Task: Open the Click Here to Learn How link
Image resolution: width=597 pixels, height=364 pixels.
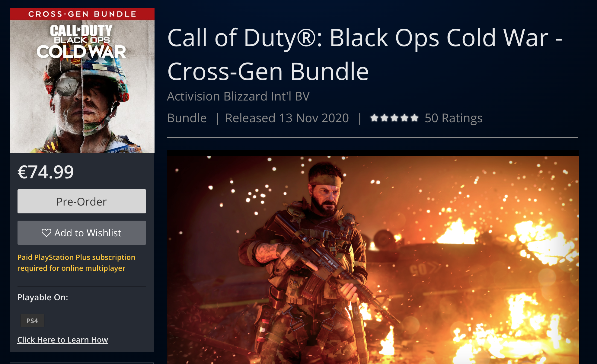Action: 62,340
